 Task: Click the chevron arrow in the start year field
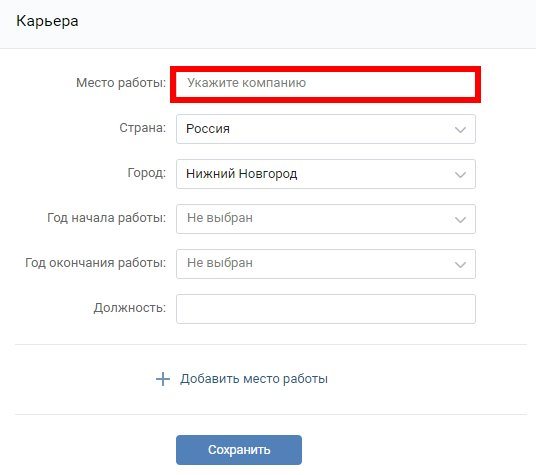click(460, 220)
